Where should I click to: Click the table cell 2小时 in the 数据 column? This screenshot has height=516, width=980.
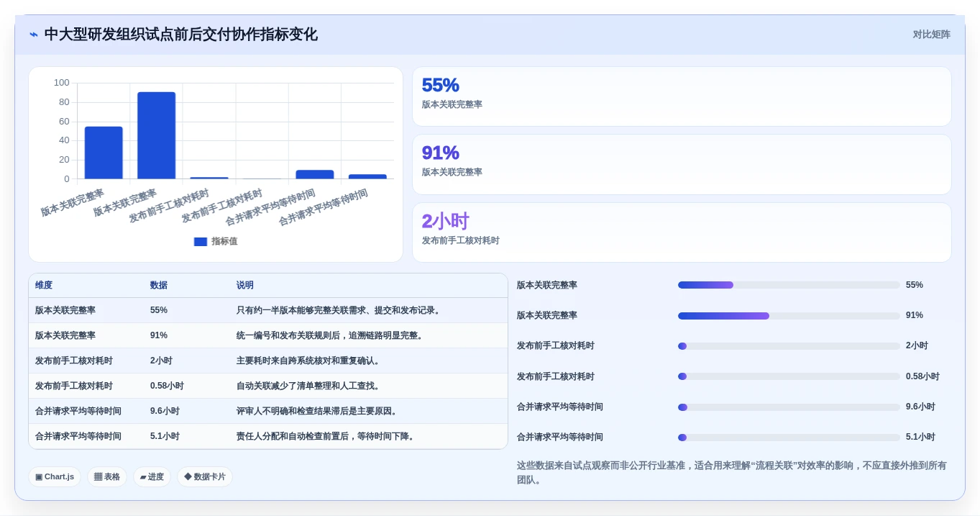click(161, 361)
